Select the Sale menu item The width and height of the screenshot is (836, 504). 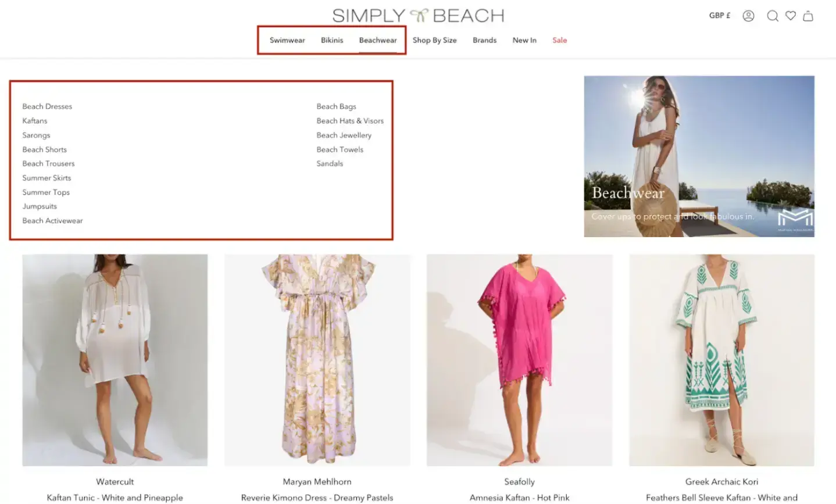point(559,40)
